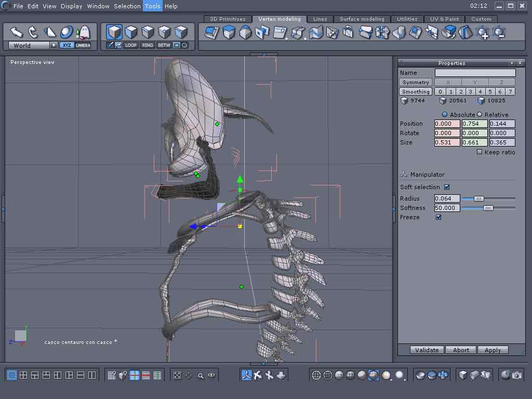Open the World coordinate system dropdown
Image resolution: width=532 pixels, height=399 pixels.
[x=54, y=46]
